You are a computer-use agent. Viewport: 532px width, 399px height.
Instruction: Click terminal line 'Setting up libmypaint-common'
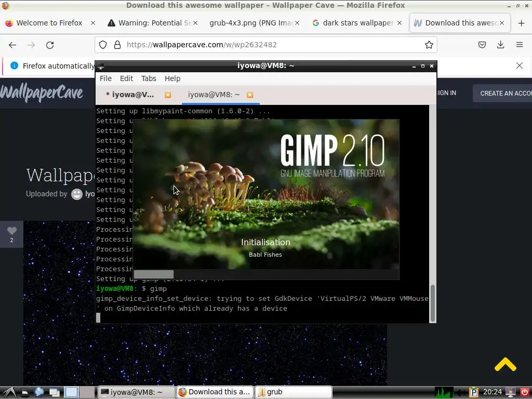tap(183, 111)
